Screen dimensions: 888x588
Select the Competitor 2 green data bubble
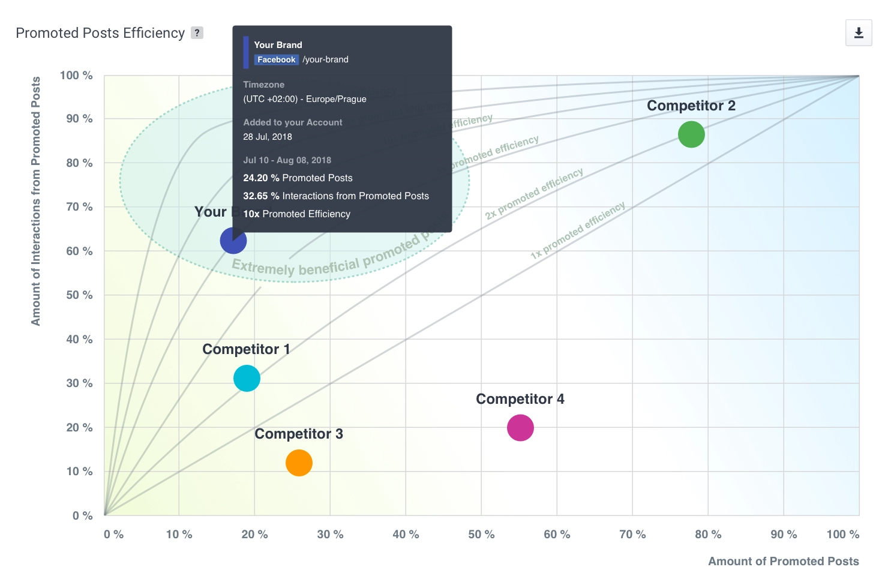[691, 134]
